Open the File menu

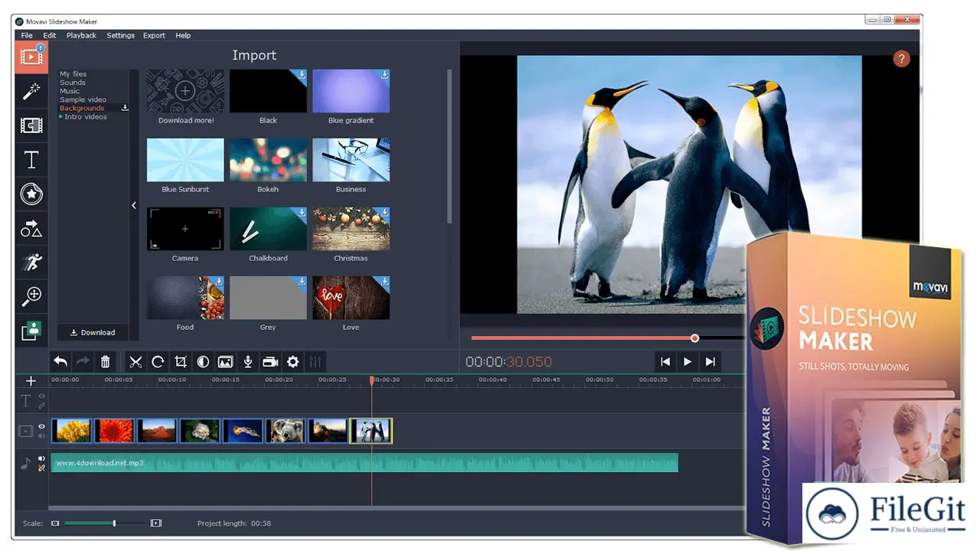tap(27, 35)
